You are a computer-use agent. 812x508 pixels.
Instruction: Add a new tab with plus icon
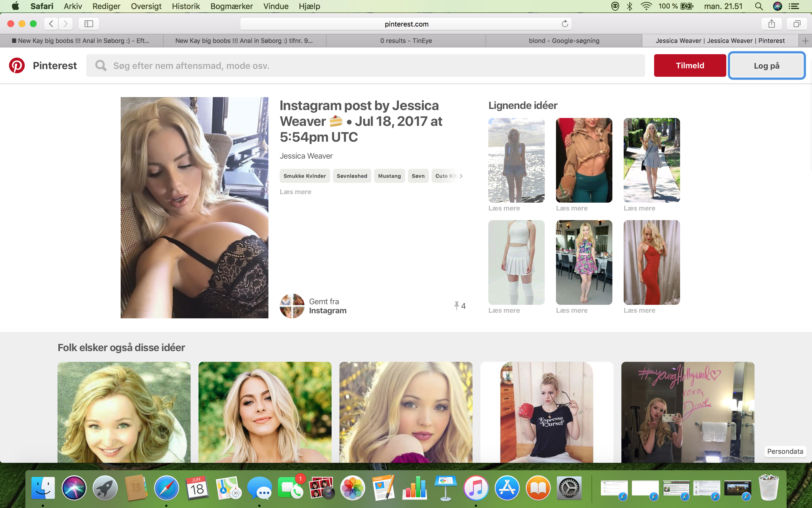(x=805, y=41)
